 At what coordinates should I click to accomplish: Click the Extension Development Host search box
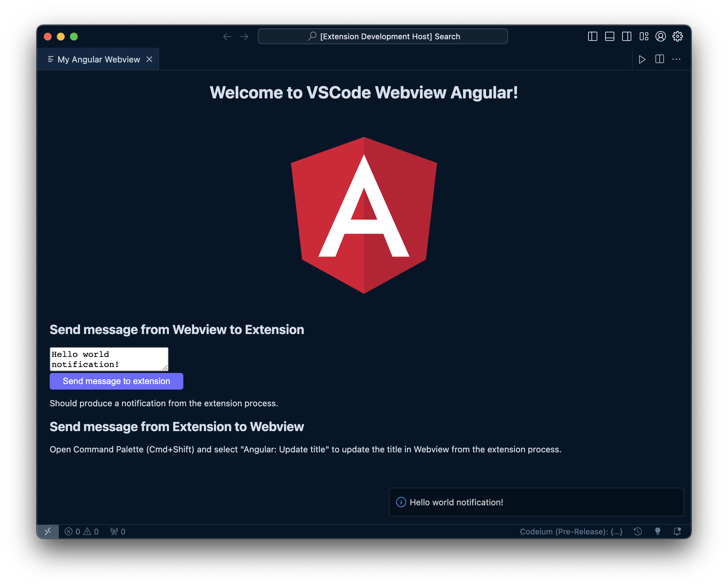383,37
